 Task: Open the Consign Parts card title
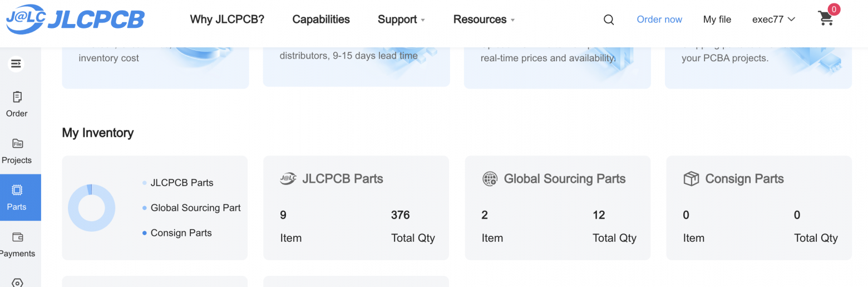click(x=744, y=179)
